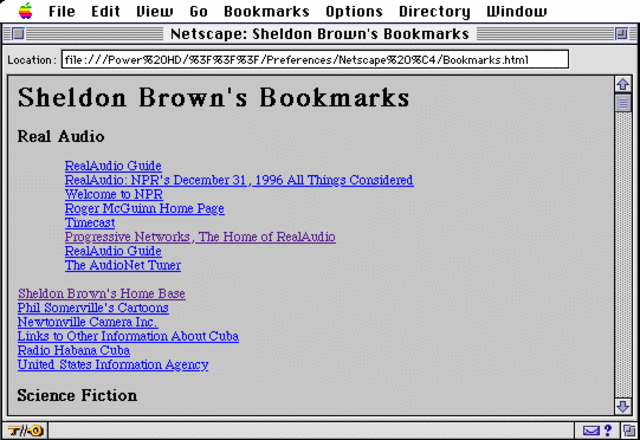Image resolution: width=640 pixels, height=440 pixels.
Task: Click the Location label
Action: (31, 60)
